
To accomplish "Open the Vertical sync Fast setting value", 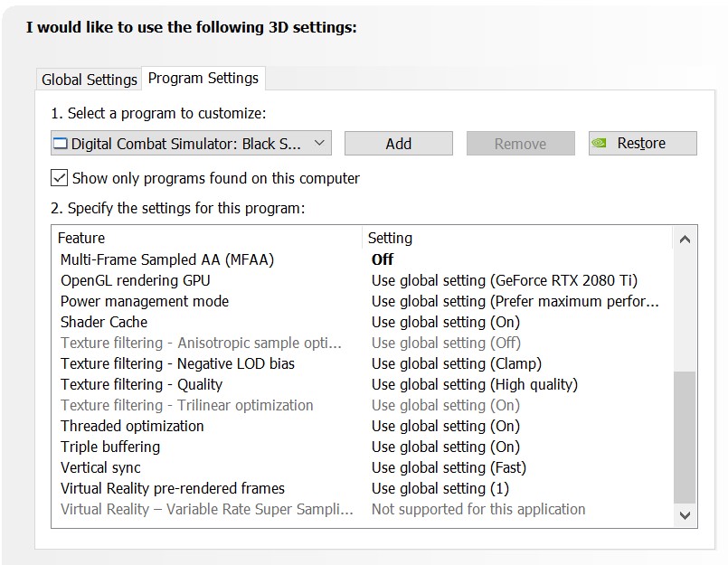I will (449, 467).
